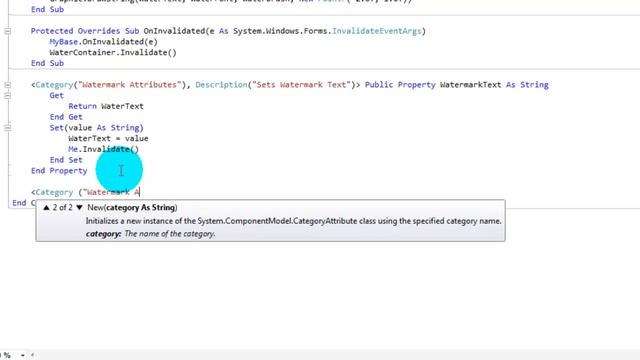This screenshot has width=640, height=360.
Task: Click the 'Me.Invalidate()' call
Action: [103, 149]
